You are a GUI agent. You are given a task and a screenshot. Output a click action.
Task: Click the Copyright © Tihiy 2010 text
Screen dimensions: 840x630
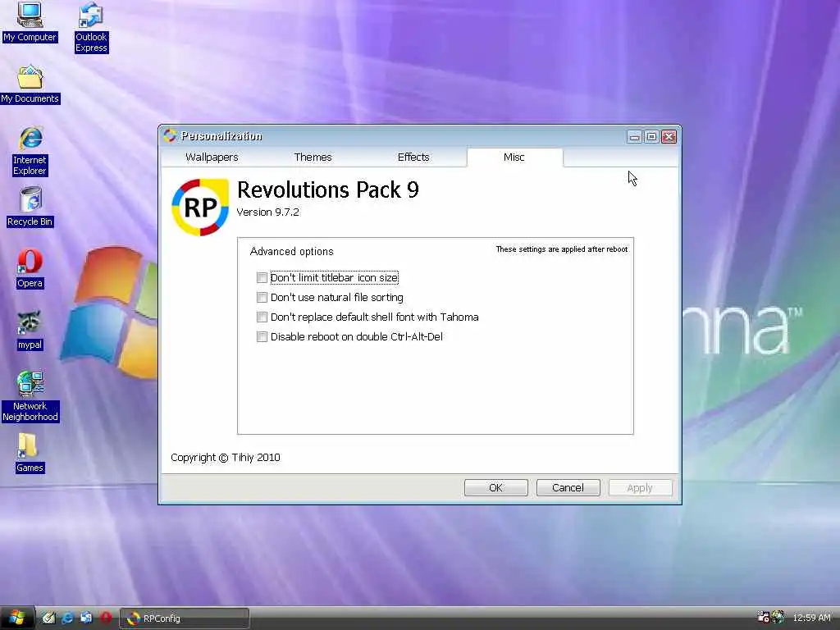click(x=226, y=458)
